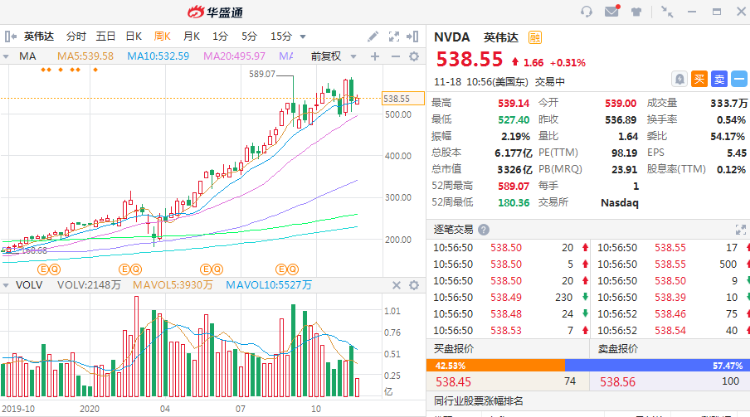Click the orange 42.53% buy ratio bar
Screen dimensions: 750x417
click(x=496, y=365)
